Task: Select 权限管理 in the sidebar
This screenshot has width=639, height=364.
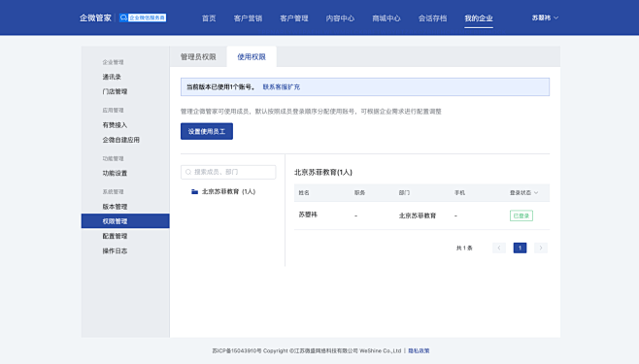Action: [x=125, y=221]
